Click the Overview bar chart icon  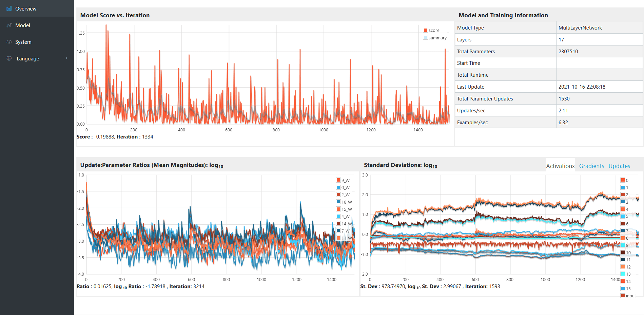tap(9, 8)
